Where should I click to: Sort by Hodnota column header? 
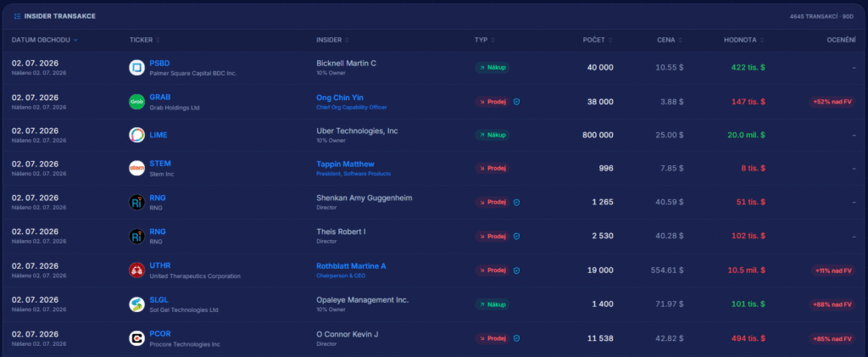pos(744,40)
